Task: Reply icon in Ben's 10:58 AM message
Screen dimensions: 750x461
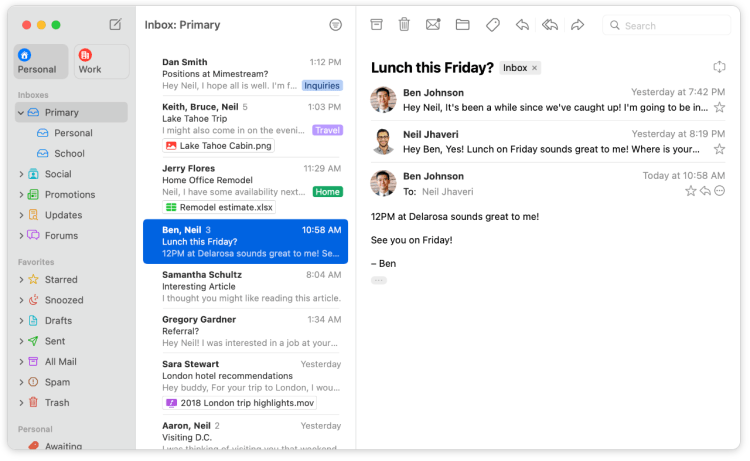Action: 705,191
